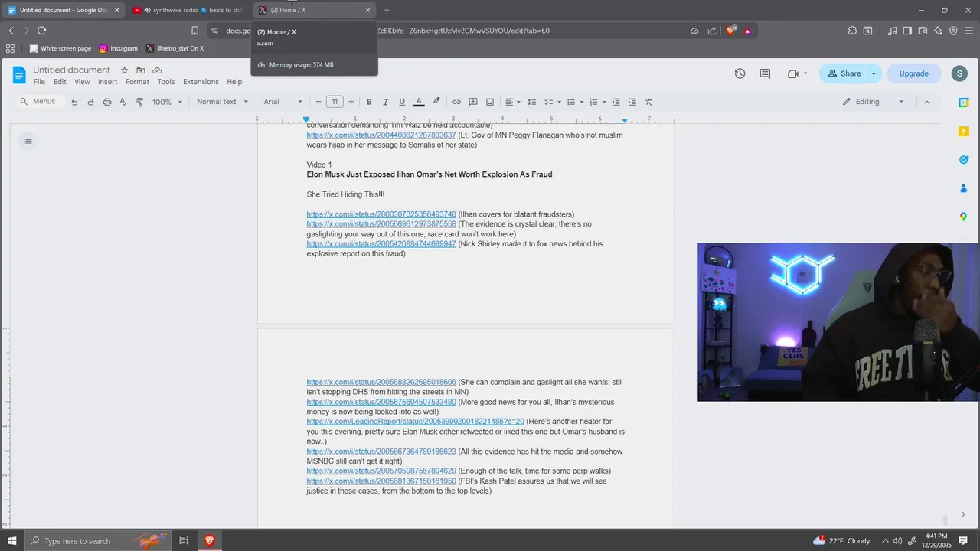Open the Normal text style dropdown
Viewport: 980px width, 551px height.
coord(222,102)
